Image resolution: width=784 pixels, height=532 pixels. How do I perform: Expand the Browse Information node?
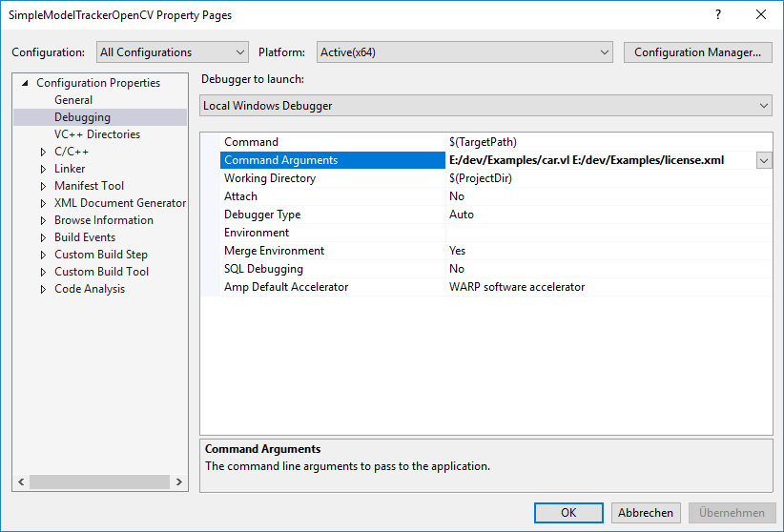44,220
